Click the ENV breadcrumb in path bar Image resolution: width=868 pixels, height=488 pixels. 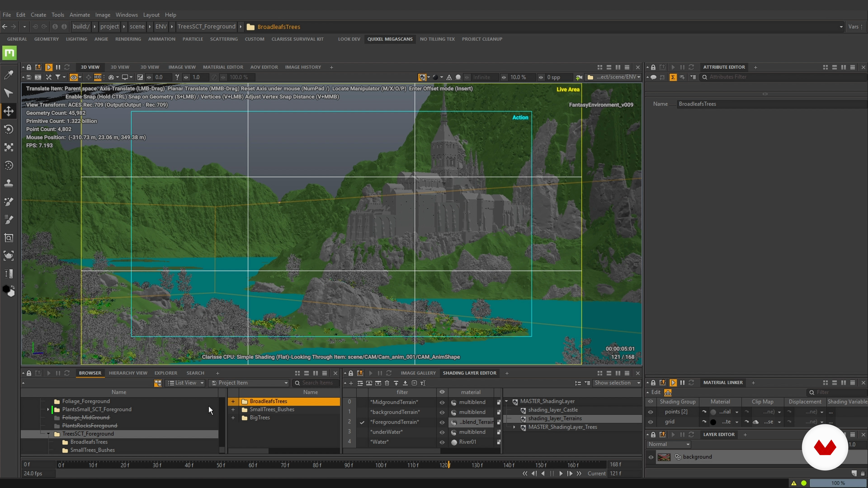point(161,27)
